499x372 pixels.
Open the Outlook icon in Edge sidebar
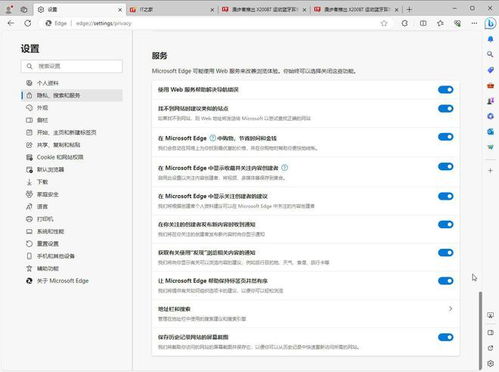click(490, 132)
